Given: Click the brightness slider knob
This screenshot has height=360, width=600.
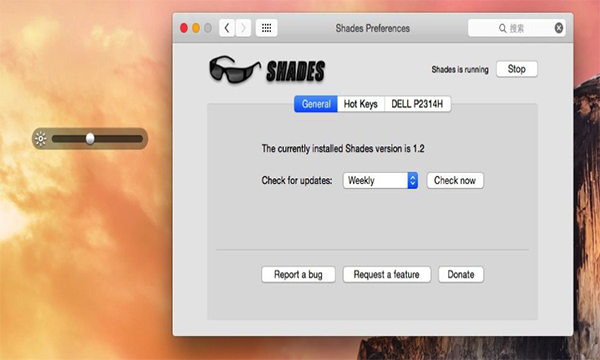Looking at the screenshot, I should pos(90,138).
